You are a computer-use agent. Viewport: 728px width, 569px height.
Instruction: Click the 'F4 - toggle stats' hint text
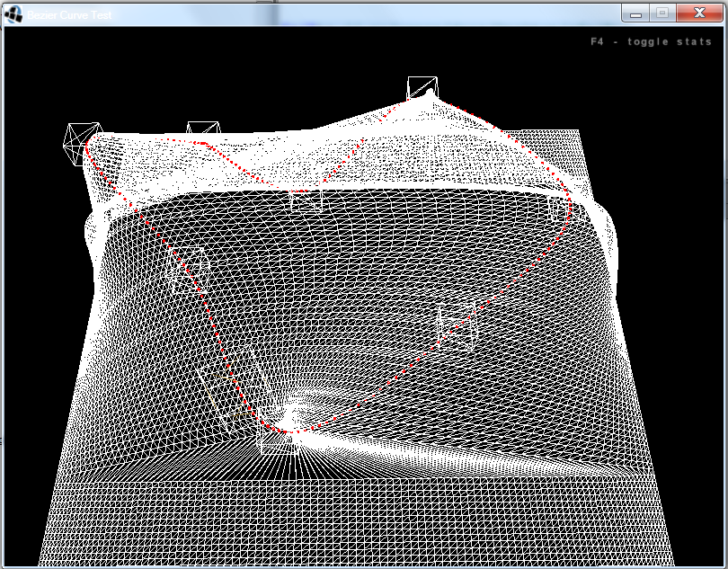(651, 42)
